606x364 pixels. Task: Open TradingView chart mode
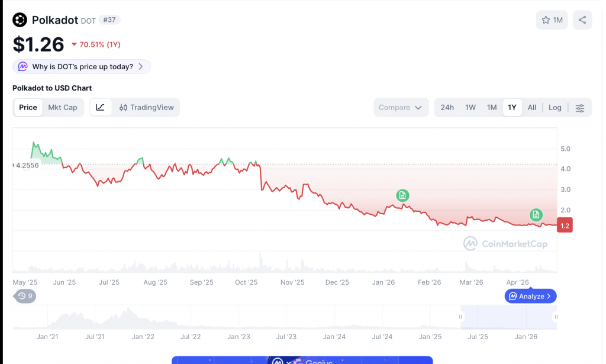point(146,107)
